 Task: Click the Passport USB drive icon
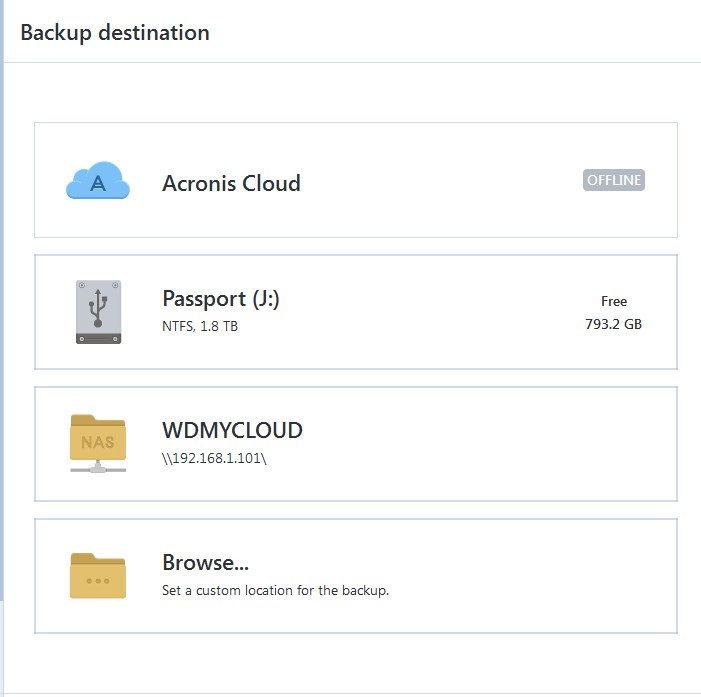pos(98,312)
